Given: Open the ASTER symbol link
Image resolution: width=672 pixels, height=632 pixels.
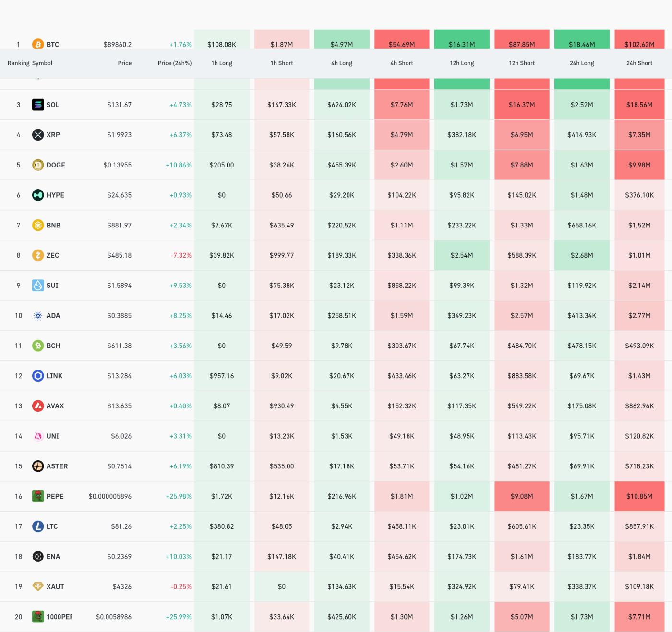Looking at the screenshot, I should [x=57, y=466].
